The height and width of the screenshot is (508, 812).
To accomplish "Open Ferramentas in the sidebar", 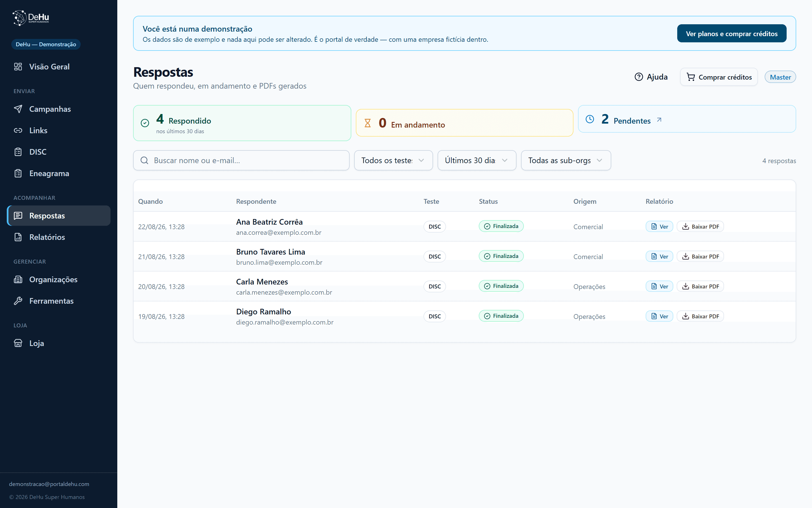I will tap(58, 301).
